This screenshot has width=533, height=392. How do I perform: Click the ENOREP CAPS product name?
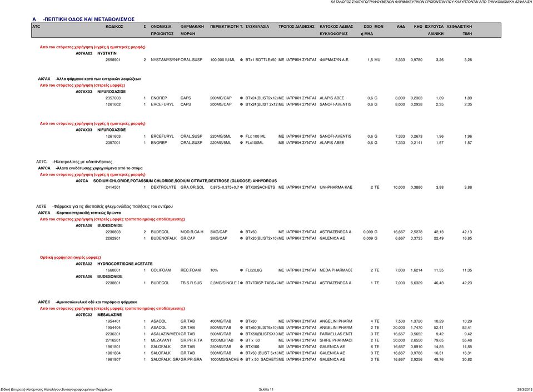[x=159, y=98]
